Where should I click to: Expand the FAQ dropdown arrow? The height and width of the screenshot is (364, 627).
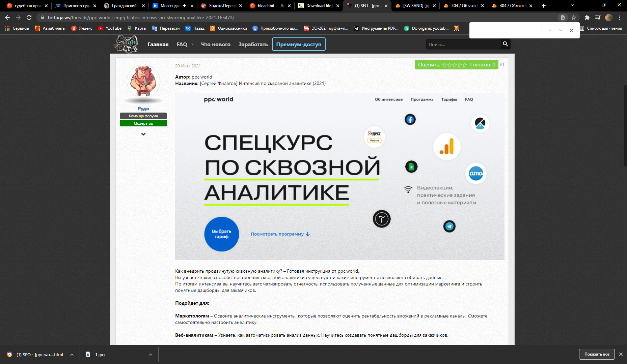[192, 44]
